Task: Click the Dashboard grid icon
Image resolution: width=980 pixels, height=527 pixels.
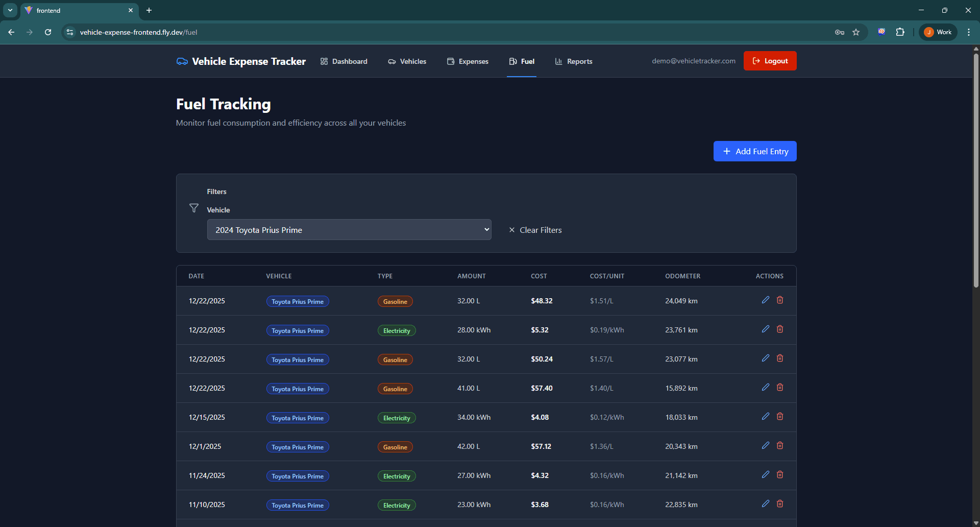Action: click(324, 61)
